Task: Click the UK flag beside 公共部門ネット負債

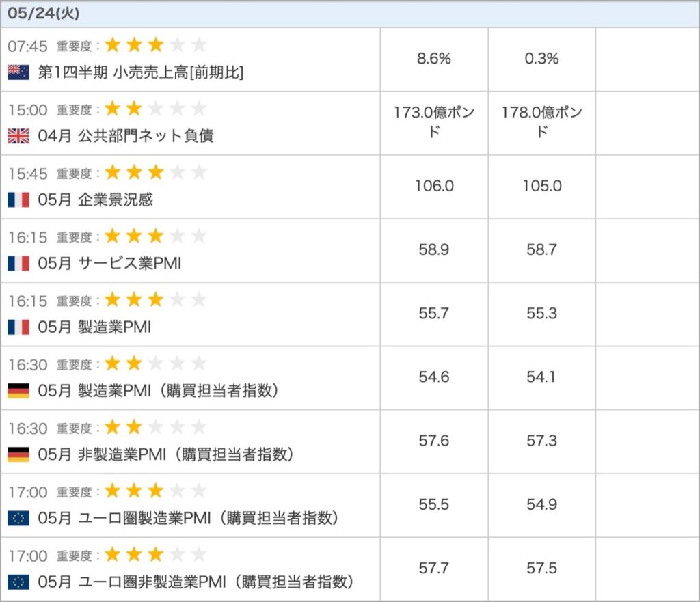Action: (18, 136)
